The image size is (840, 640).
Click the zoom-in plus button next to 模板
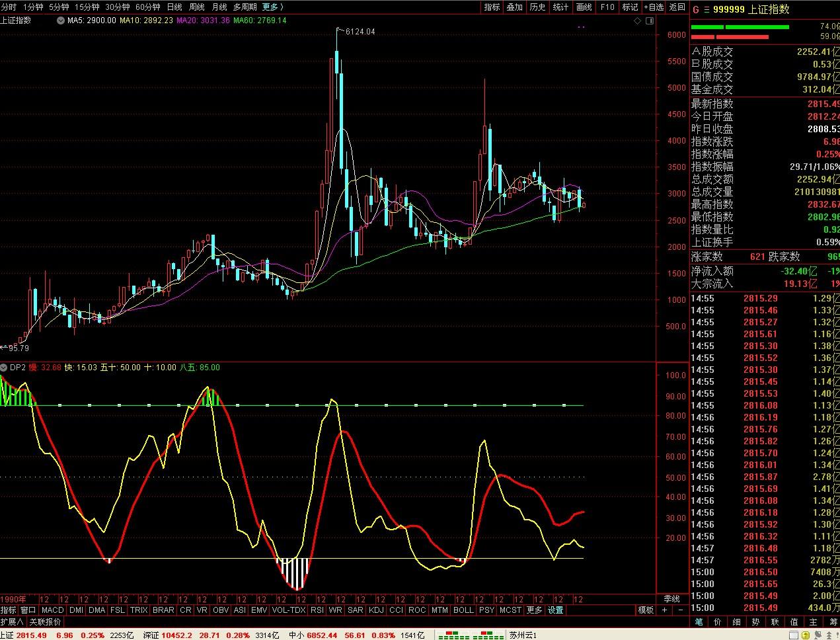pyautogui.click(x=665, y=610)
